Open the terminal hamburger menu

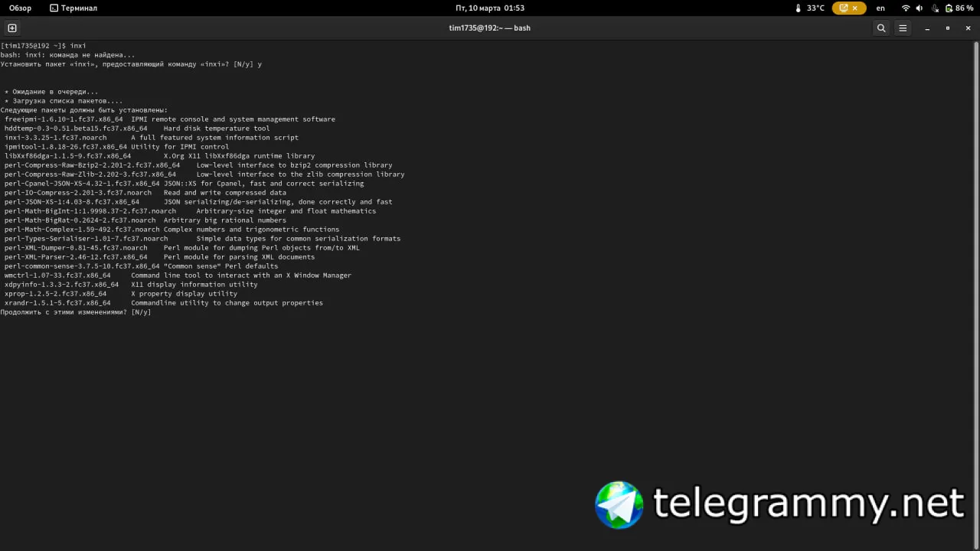[x=903, y=28]
